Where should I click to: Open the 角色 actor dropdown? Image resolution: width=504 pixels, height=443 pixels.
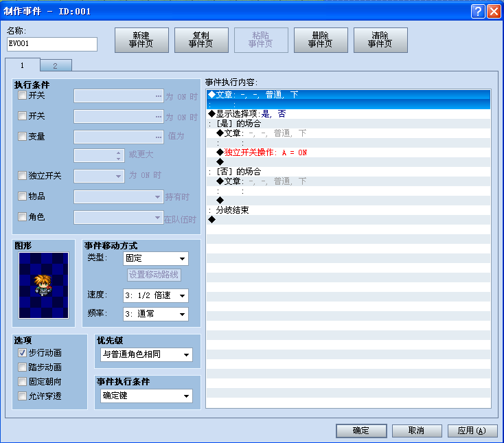click(x=119, y=217)
